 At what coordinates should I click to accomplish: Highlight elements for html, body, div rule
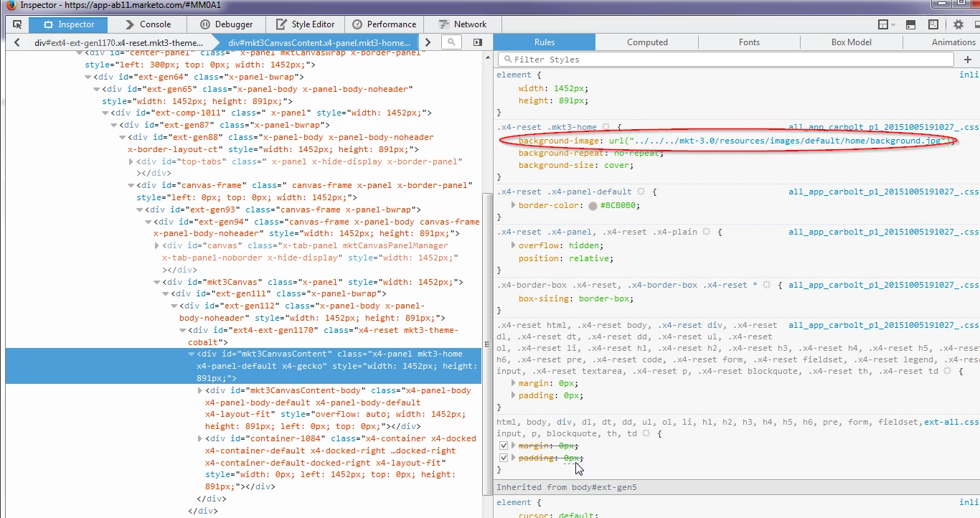click(x=646, y=433)
